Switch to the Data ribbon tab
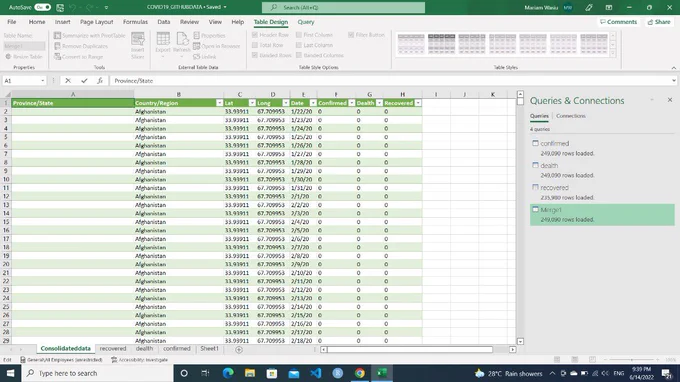 coord(163,22)
